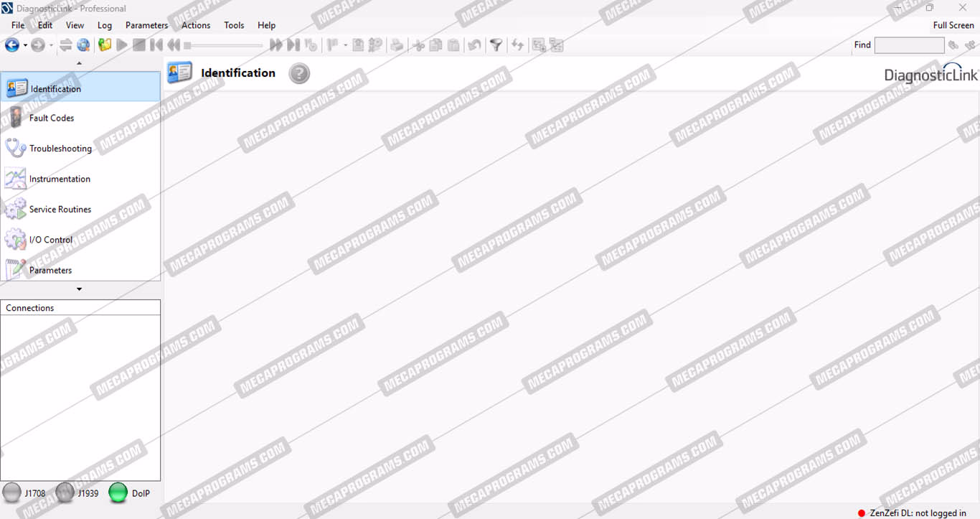Click inside the Find search field
This screenshot has height=519, width=980.
(x=909, y=45)
